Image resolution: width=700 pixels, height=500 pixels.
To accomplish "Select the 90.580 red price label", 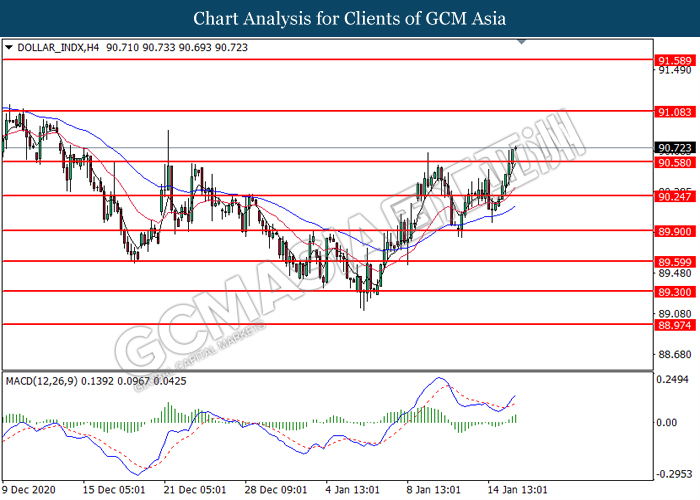I will (x=673, y=161).
